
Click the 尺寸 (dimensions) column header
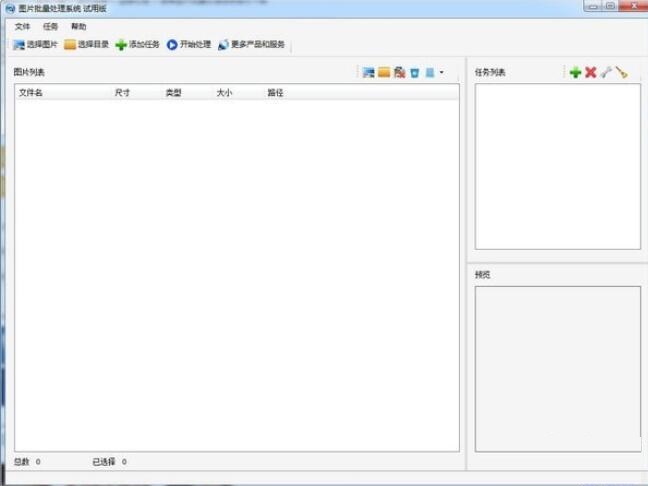pos(123,93)
